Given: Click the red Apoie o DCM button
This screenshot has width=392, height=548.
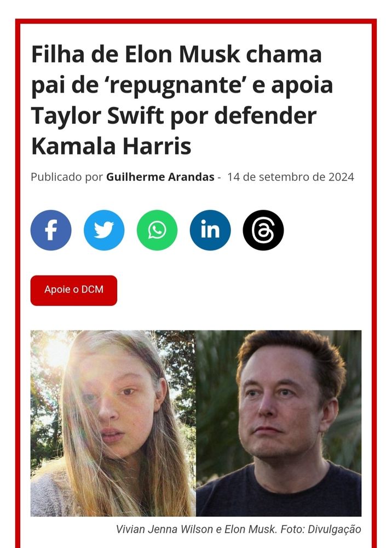Looking at the screenshot, I should [x=74, y=290].
